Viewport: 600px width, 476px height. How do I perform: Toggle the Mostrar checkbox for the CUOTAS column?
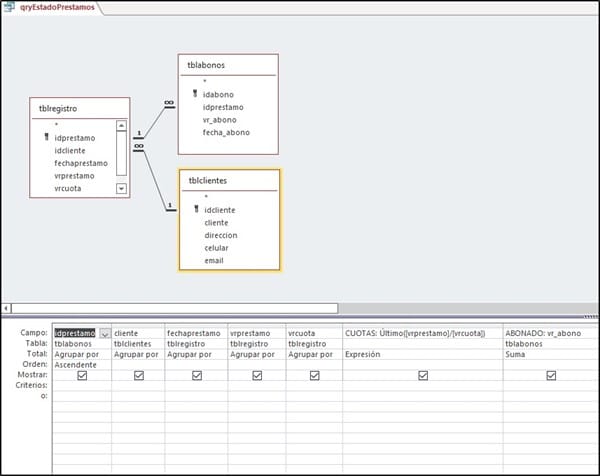tap(423, 376)
